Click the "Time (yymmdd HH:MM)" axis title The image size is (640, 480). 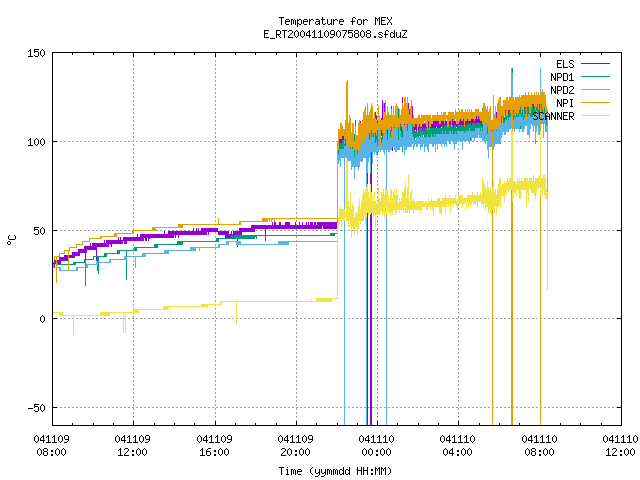pos(335,471)
